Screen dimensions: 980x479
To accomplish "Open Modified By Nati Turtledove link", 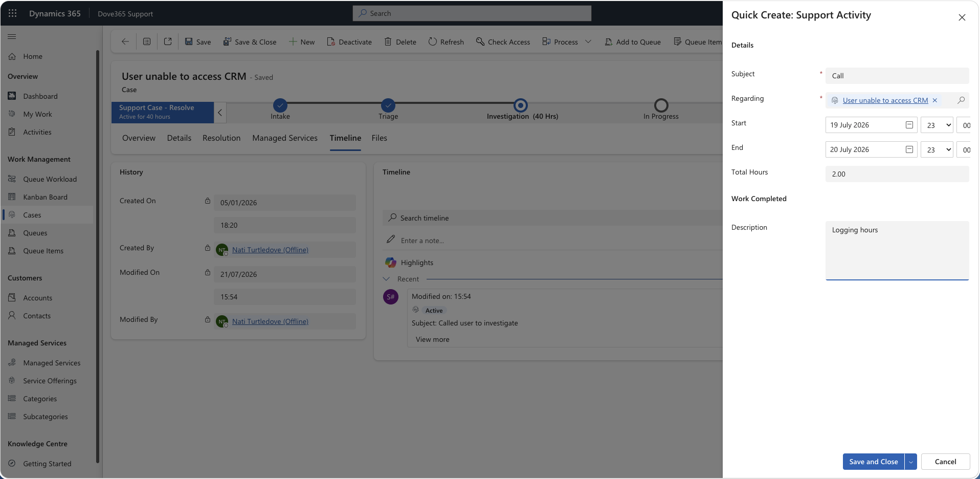I will pos(270,321).
